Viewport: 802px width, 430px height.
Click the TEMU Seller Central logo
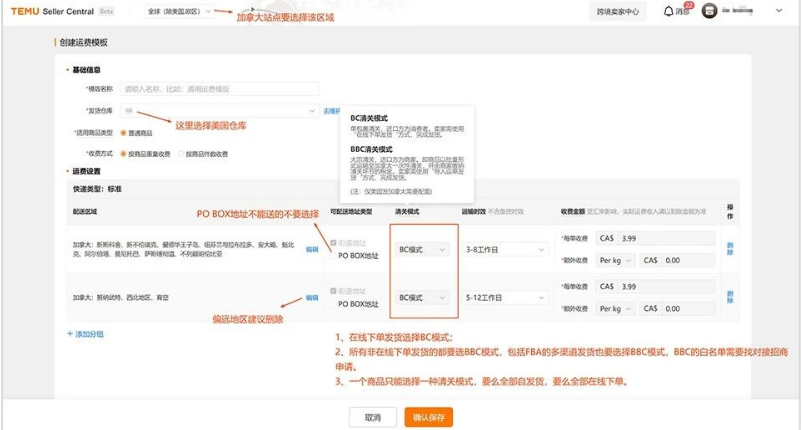(x=52, y=11)
